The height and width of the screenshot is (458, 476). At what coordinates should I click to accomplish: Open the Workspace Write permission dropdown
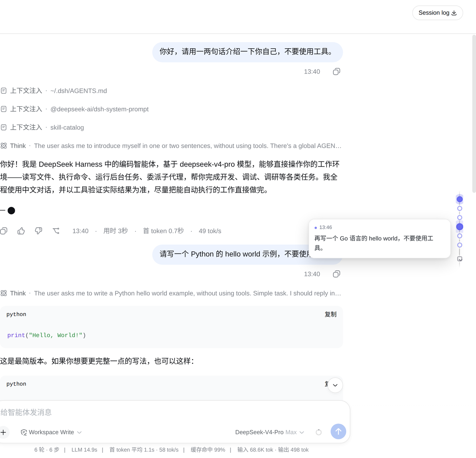tap(51, 432)
